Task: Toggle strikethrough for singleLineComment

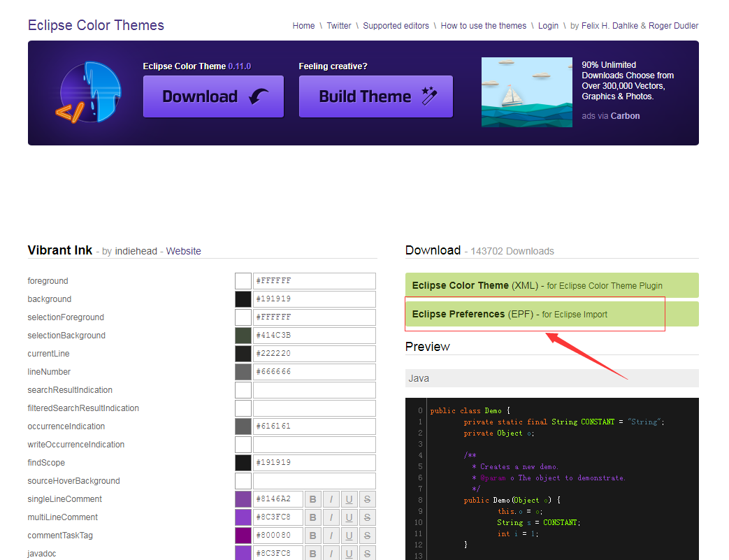Action: tap(367, 499)
